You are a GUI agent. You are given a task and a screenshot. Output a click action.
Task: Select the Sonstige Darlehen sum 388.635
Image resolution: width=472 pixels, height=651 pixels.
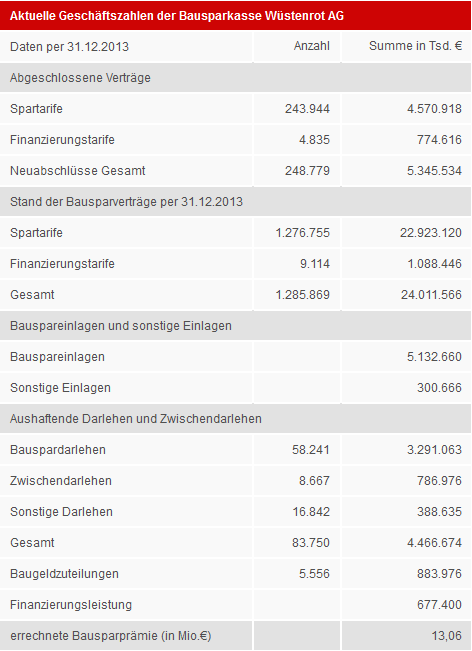pos(439,512)
